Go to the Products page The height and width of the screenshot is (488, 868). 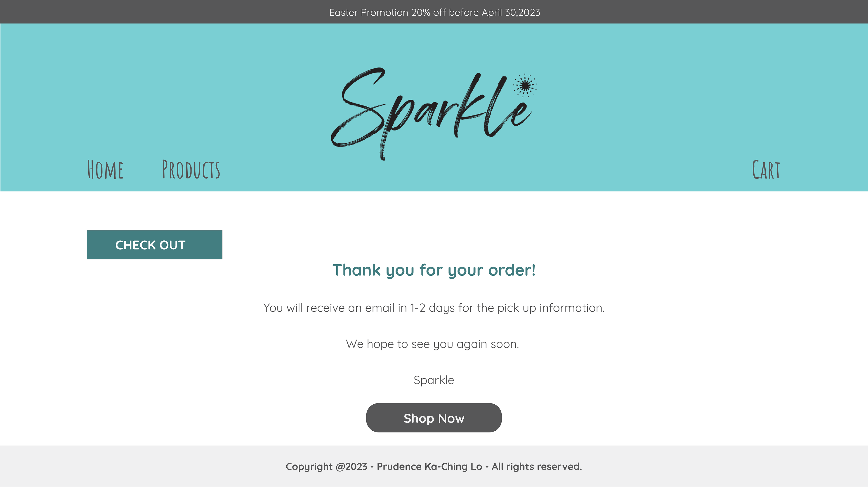pyautogui.click(x=191, y=169)
